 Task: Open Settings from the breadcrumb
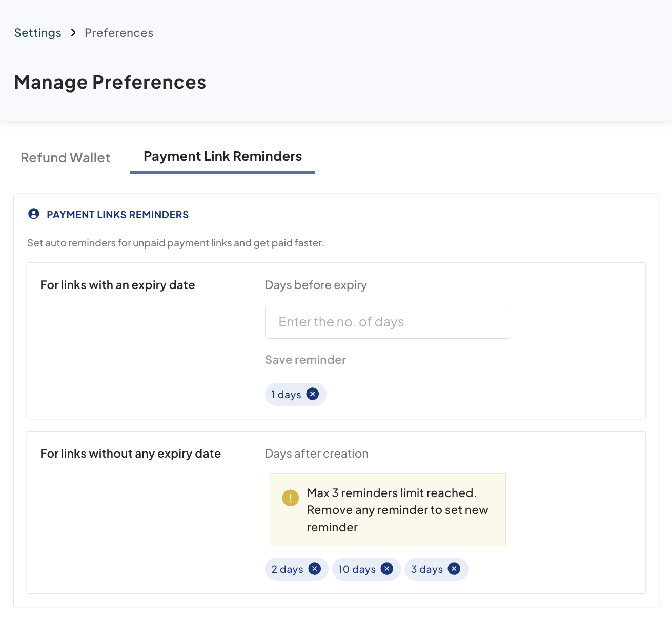pyautogui.click(x=37, y=32)
